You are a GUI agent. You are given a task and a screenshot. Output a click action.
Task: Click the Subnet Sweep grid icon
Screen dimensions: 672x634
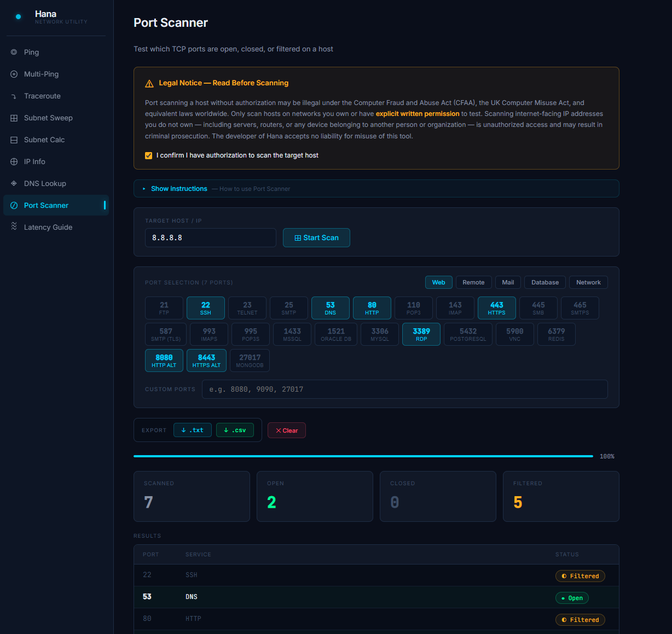coord(14,118)
